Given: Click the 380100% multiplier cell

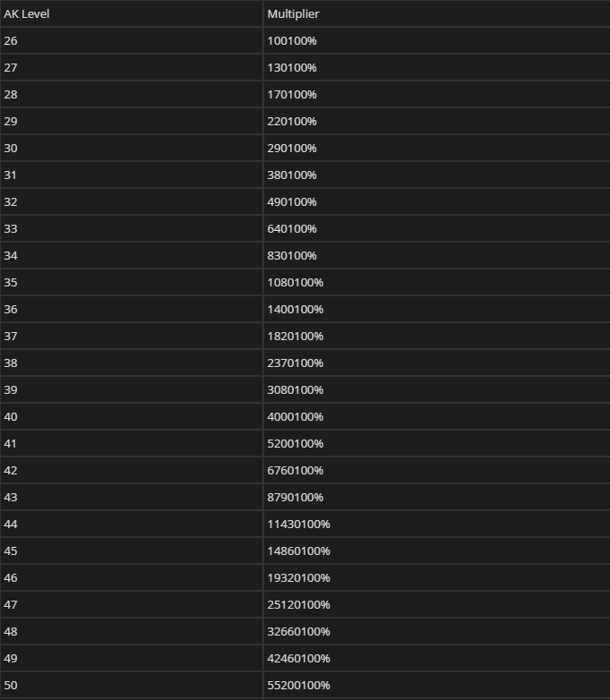Looking at the screenshot, I should 292,175.
